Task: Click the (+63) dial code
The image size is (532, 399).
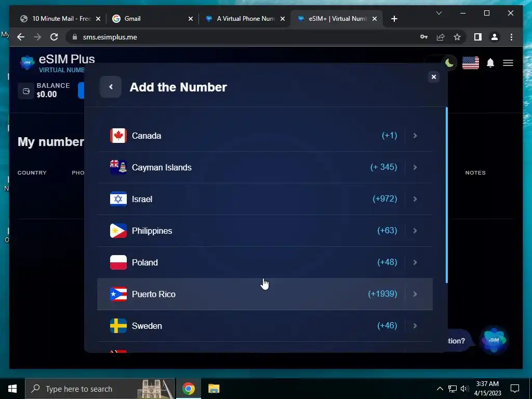Action: click(x=387, y=230)
